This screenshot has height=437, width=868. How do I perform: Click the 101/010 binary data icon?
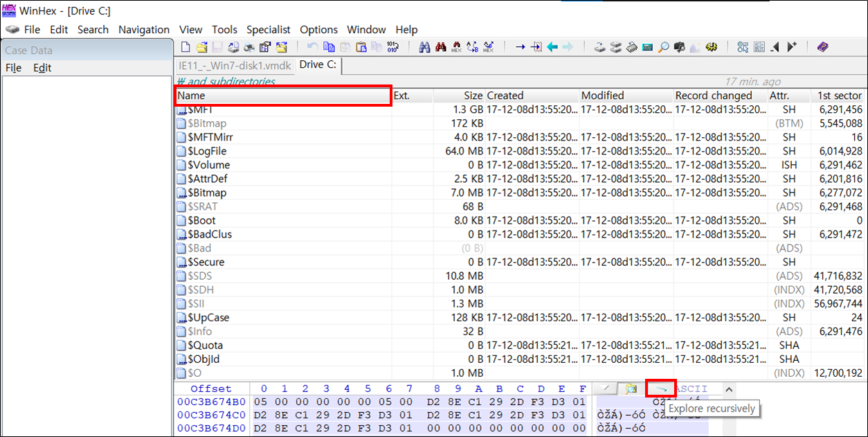392,47
